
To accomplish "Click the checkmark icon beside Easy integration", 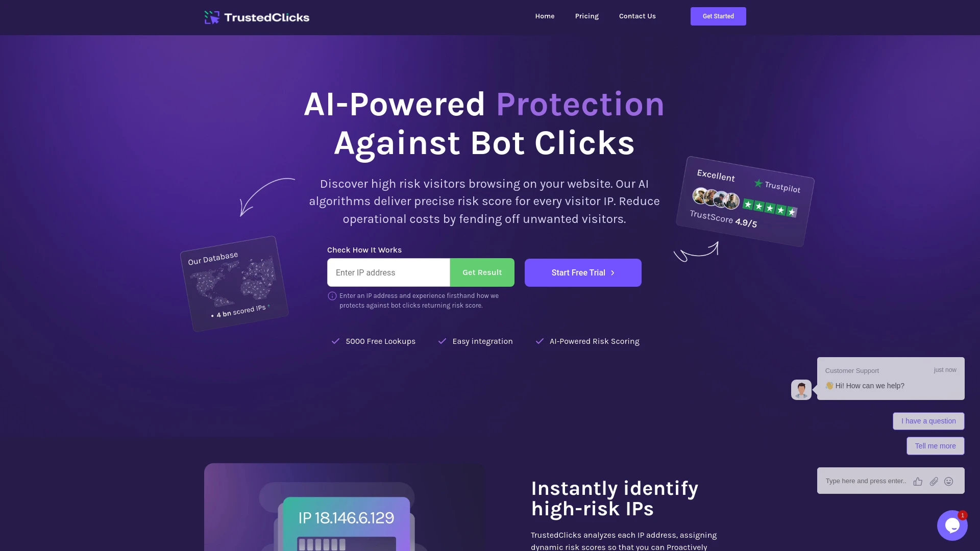I will click(x=442, y=341).
